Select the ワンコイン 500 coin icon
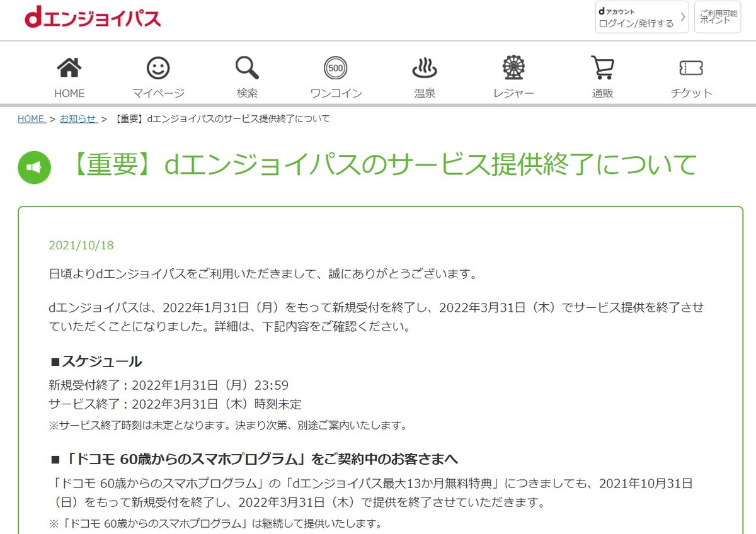The height and width of the screenshot is (534, 756). click(x=336, y=68)
